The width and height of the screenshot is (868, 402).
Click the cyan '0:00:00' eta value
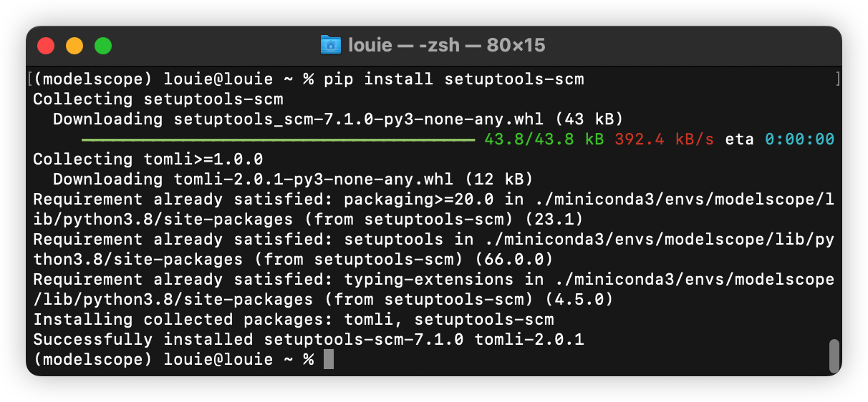coord(800,139)
